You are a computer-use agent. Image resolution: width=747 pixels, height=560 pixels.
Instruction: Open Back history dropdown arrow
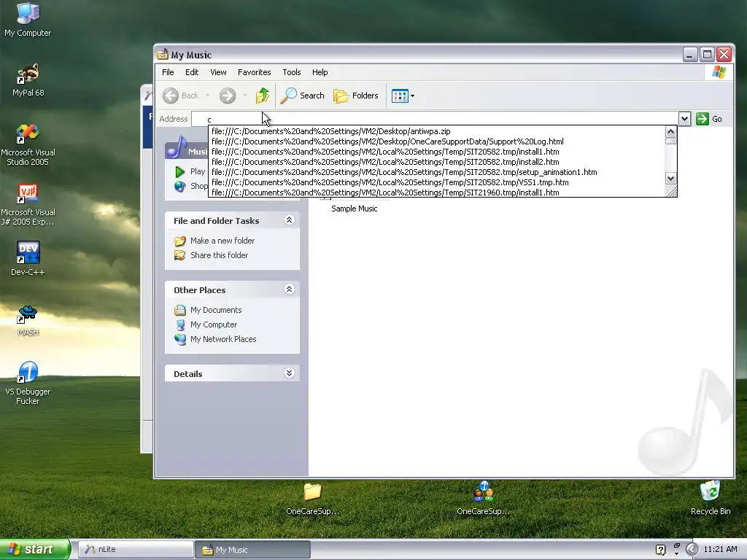(208, 96)
